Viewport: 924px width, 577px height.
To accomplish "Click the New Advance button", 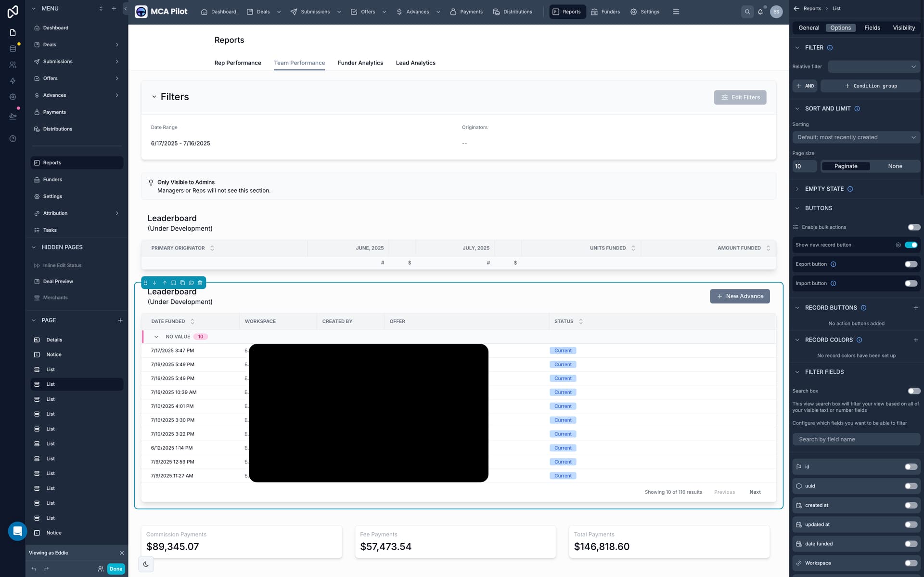I will coord(739,296).
